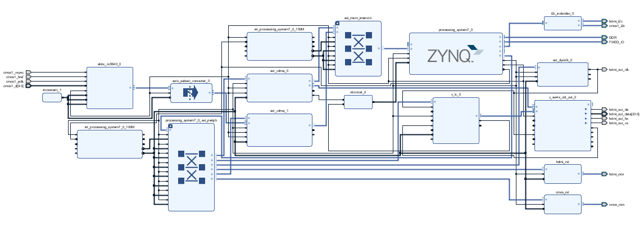This screenshot has height=244, width=644.
Task: Select the rst_processing_system7_0_100M reset block
Action: pyautogui.click(x=110, y=144)
